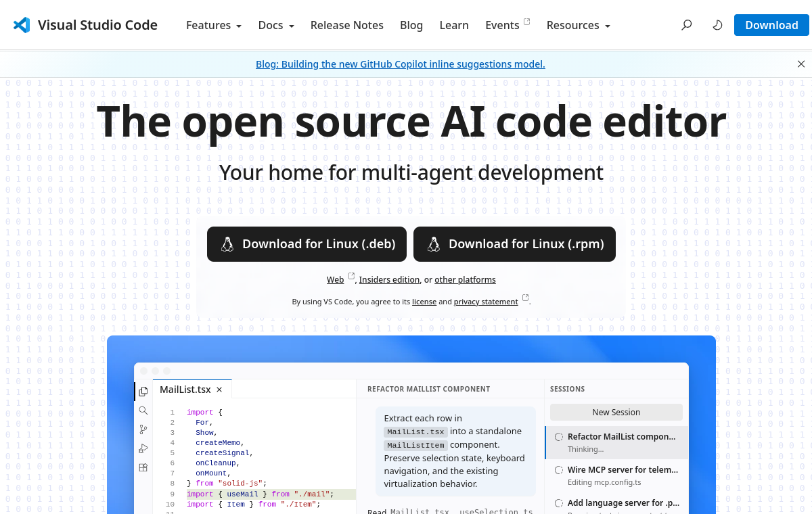The height and width of the screenshot is (514, 812).
Task: Click Download for Linux (.deb) button
Action: pyautogui.click(x=307, y=244)
